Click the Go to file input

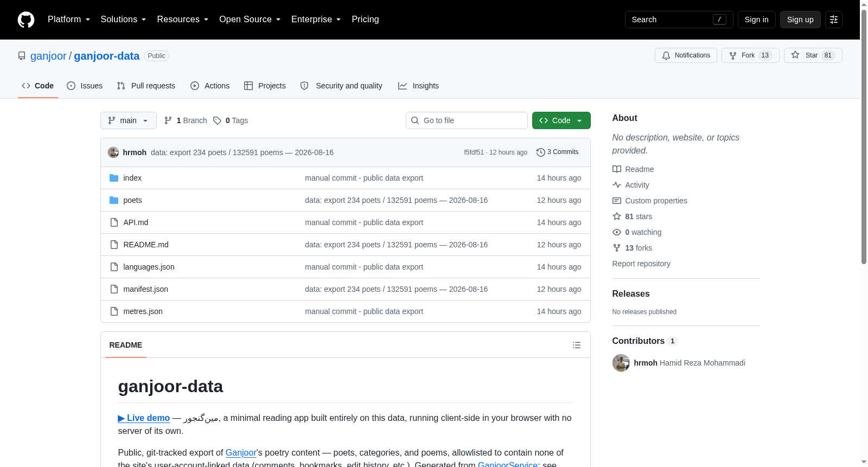tap(467, 120)
